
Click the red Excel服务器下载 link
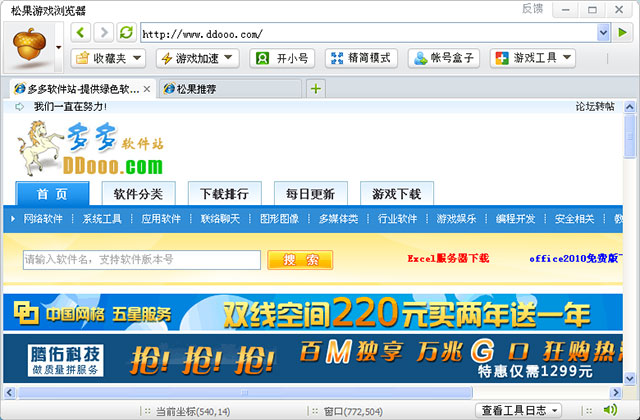[x=448, y=258]
